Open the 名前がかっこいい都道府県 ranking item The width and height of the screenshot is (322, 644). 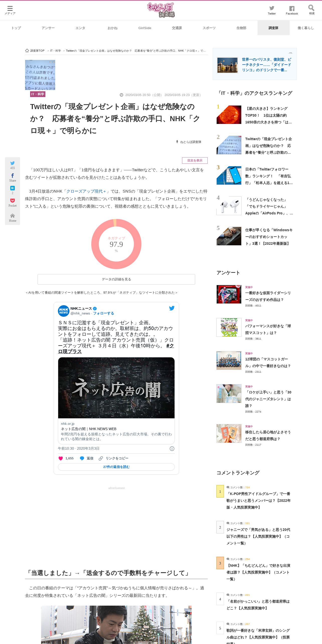258,605
